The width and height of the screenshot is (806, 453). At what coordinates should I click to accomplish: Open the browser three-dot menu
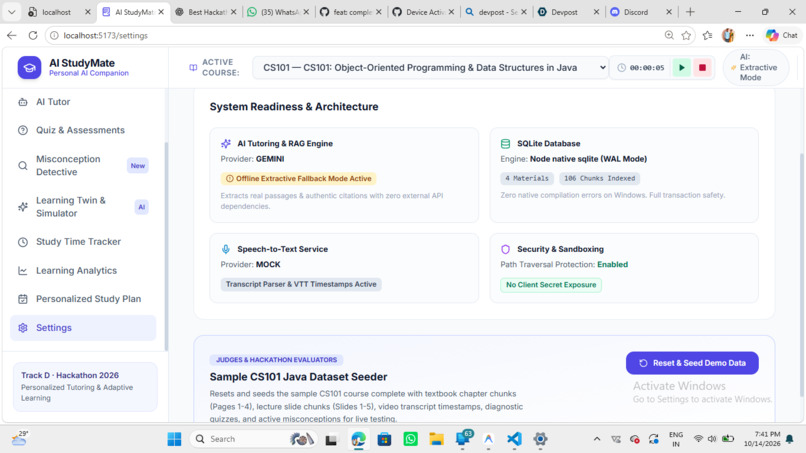pyautogui.click(x=750, y=35)
